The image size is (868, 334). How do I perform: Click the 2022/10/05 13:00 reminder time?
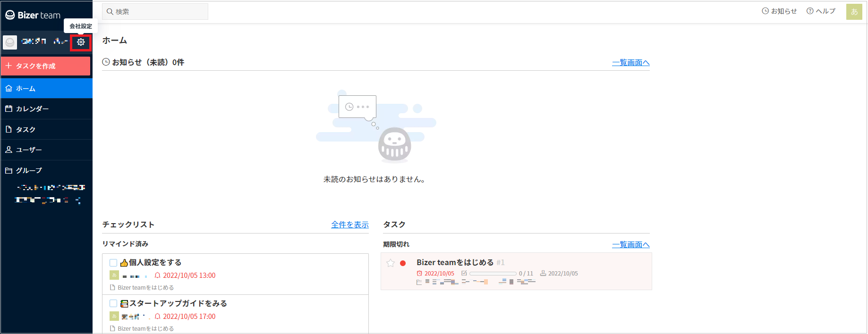(x=189, y=276)
